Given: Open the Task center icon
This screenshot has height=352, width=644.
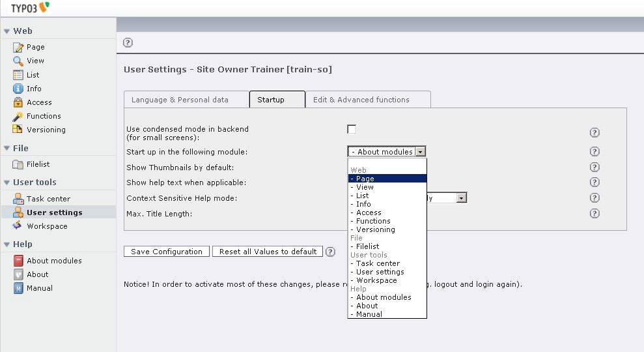Looking at the screenshot, I should point(18,199).
